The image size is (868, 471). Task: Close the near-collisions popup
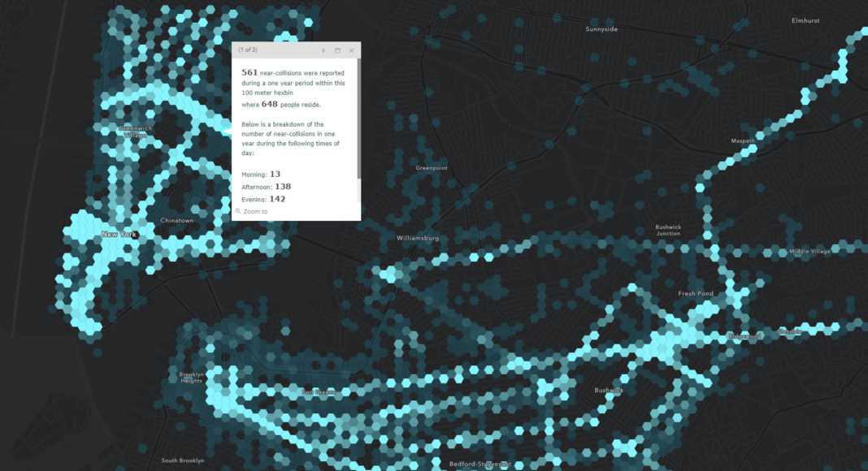[351, 50]
